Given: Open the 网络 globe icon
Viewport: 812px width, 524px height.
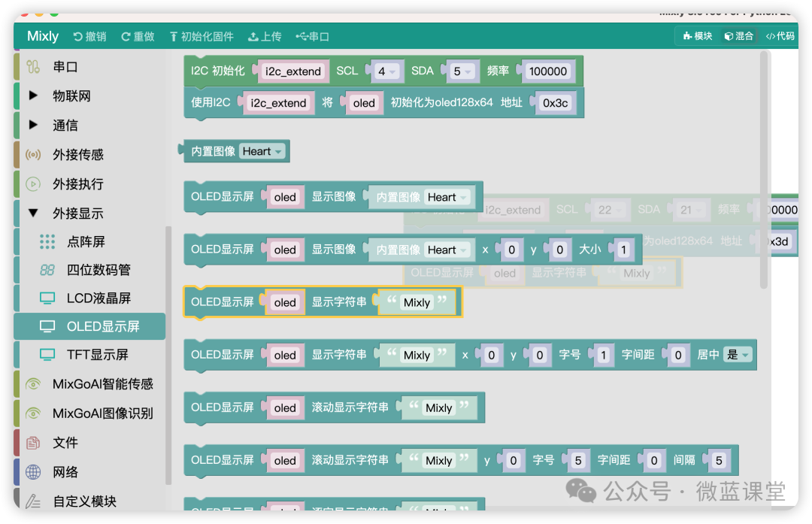Looking at the screenshot, I should (x=33, y=471).
